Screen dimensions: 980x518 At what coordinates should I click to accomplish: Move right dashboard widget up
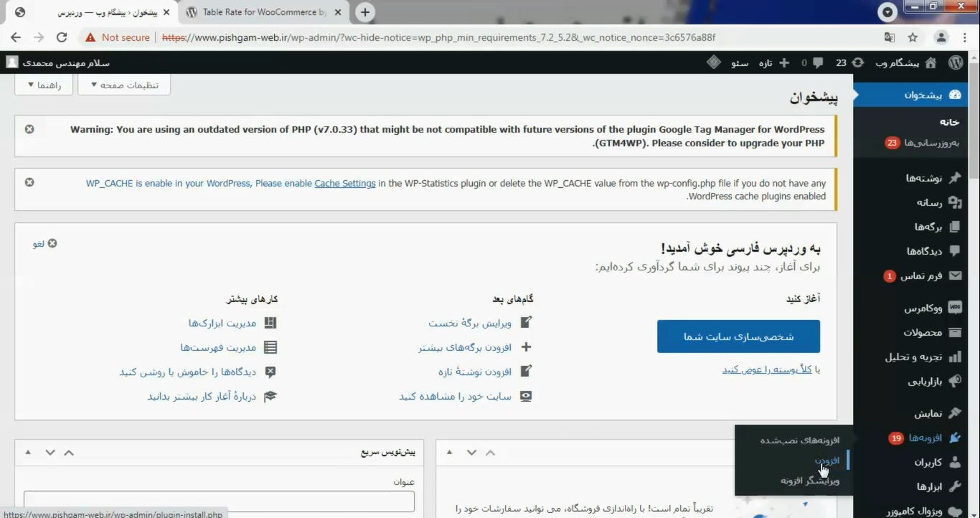click(491, 452)
